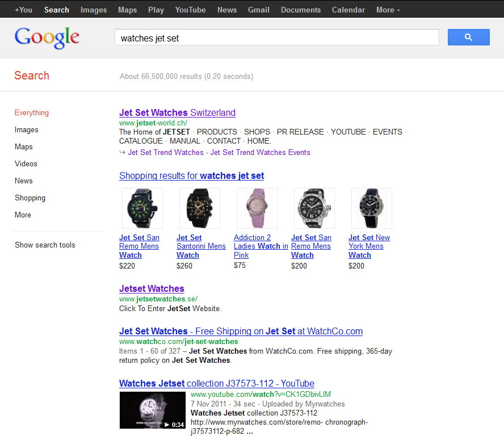504x436 pixels.
Task: Click the pink ladies watch thumbnail
Action: [x=257, y=208]
